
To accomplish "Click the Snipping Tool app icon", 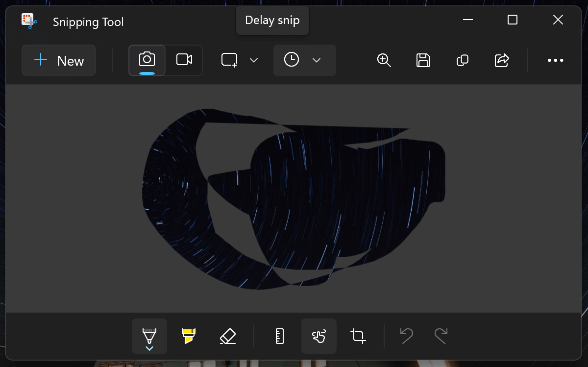I will (28, 21).
